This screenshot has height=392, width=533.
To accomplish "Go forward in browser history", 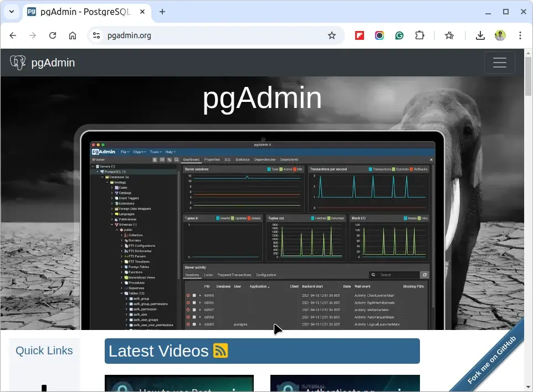I will [33, 35].
